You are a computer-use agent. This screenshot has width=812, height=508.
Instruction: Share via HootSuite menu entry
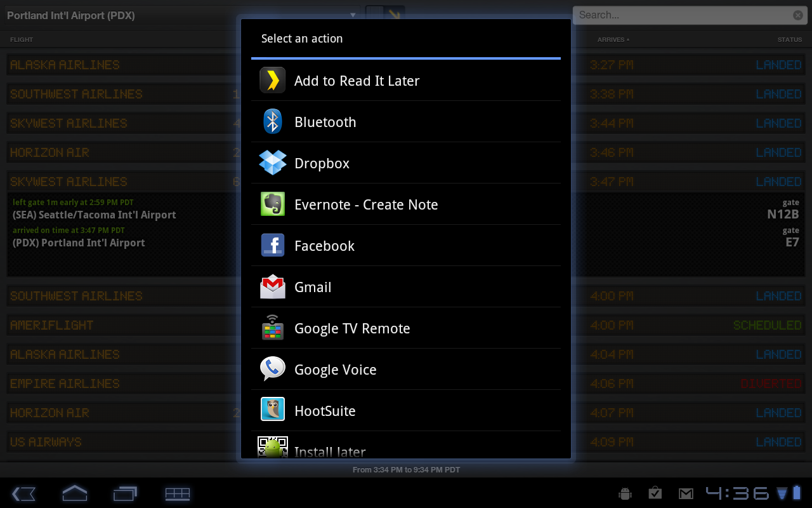coord(406,410)
